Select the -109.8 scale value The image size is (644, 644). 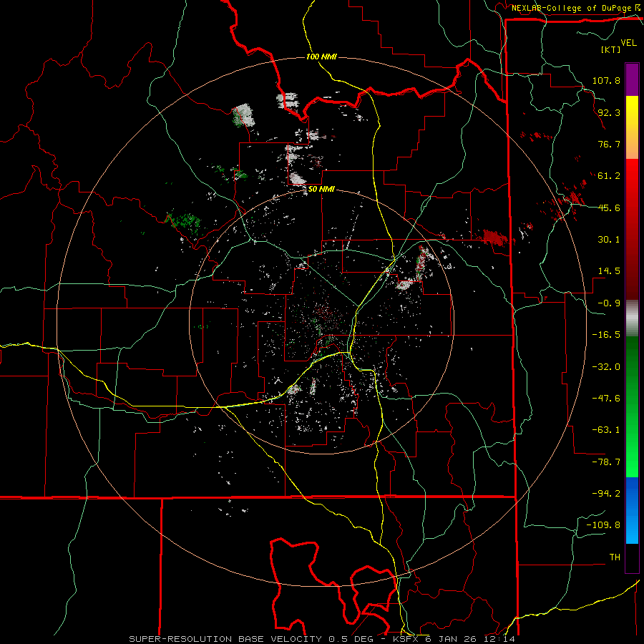[x=603, y=525]
